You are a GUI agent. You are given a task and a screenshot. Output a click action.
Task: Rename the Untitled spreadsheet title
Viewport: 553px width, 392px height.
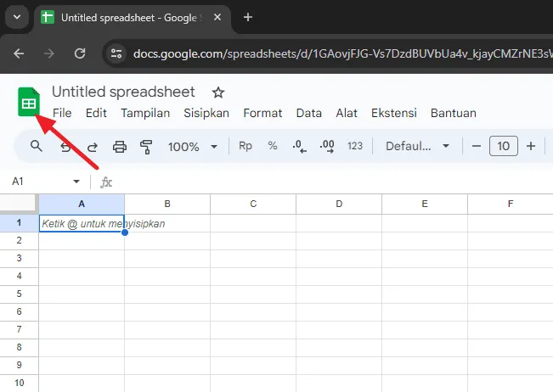[x=123, y=92]
